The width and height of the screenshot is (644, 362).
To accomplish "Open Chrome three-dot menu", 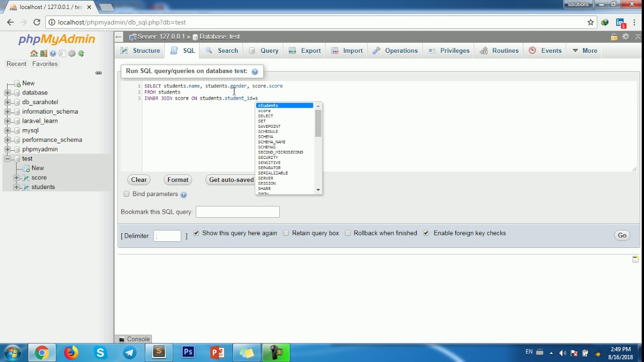I will coord(635,22).
